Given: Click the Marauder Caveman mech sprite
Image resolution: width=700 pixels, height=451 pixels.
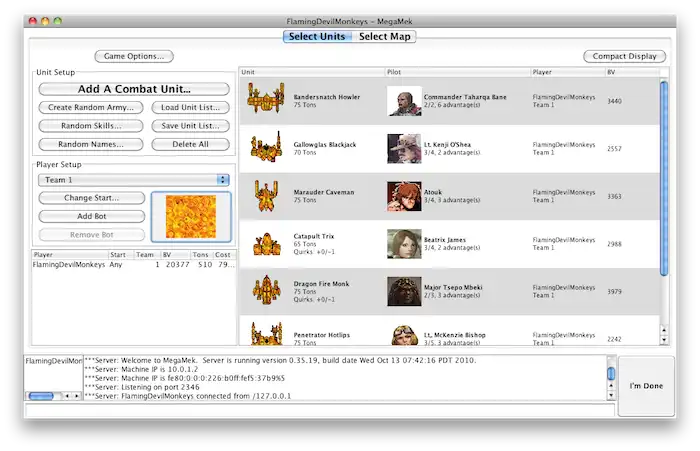Looking at the screenshot, I should click(266, 195).
